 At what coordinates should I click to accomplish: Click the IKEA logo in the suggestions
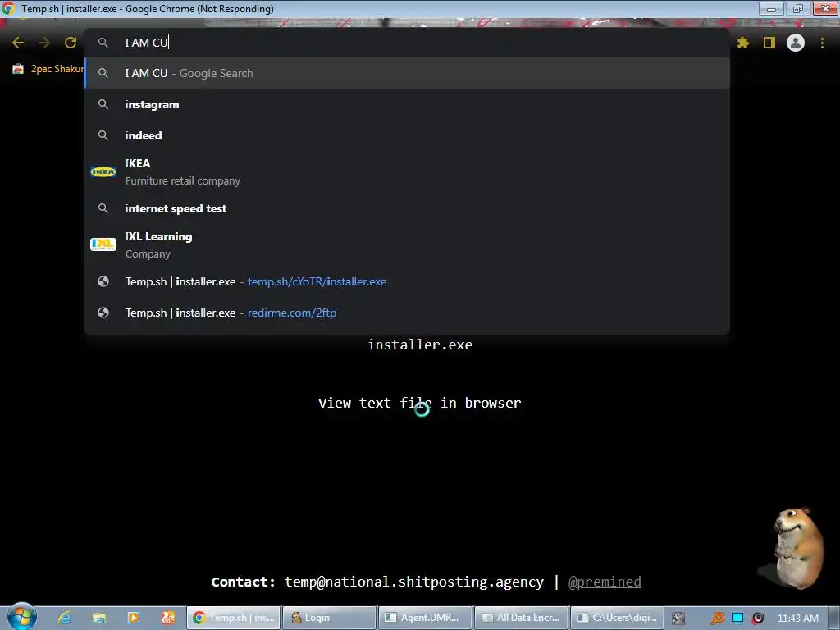click(x=103, y=172)
